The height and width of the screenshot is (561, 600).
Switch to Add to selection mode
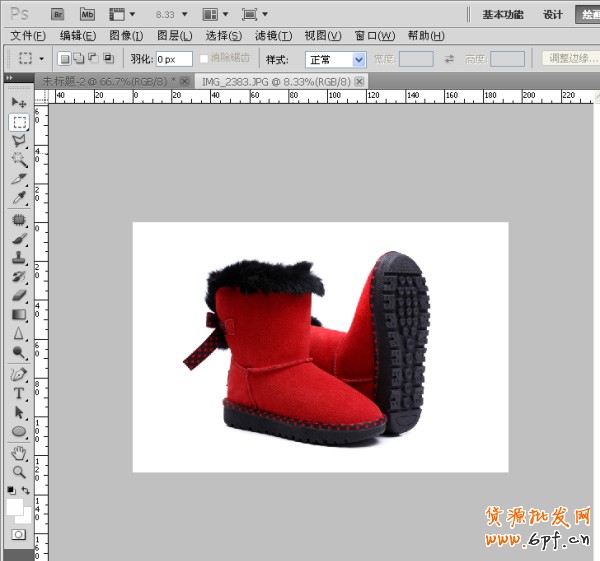click(78, 59)
